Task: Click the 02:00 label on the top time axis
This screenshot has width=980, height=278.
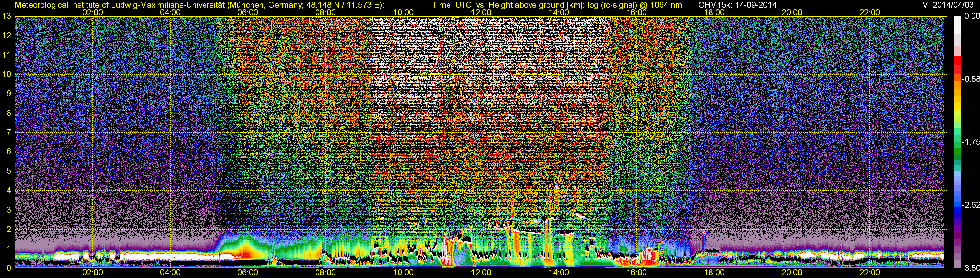Action: tap(92, 12)
